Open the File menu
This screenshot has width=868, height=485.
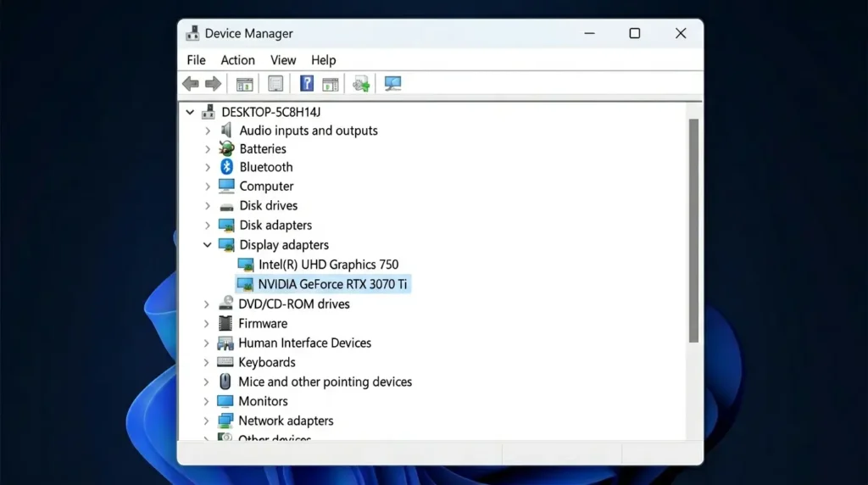[x=196, y=60]
